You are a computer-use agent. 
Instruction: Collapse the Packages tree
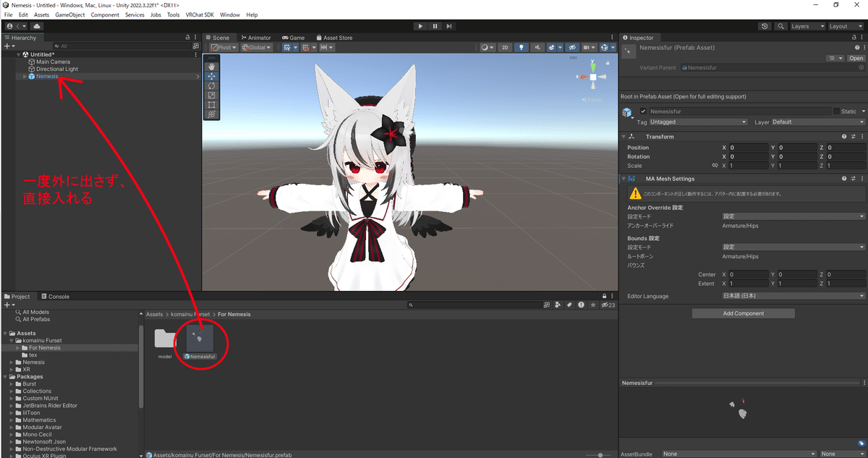(x=6, y=377)
